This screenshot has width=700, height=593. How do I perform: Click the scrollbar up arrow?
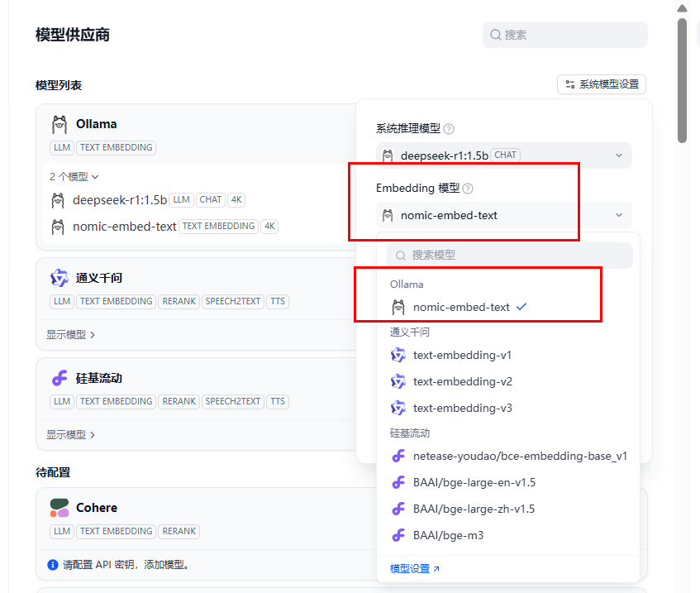(x=682, y=8)
